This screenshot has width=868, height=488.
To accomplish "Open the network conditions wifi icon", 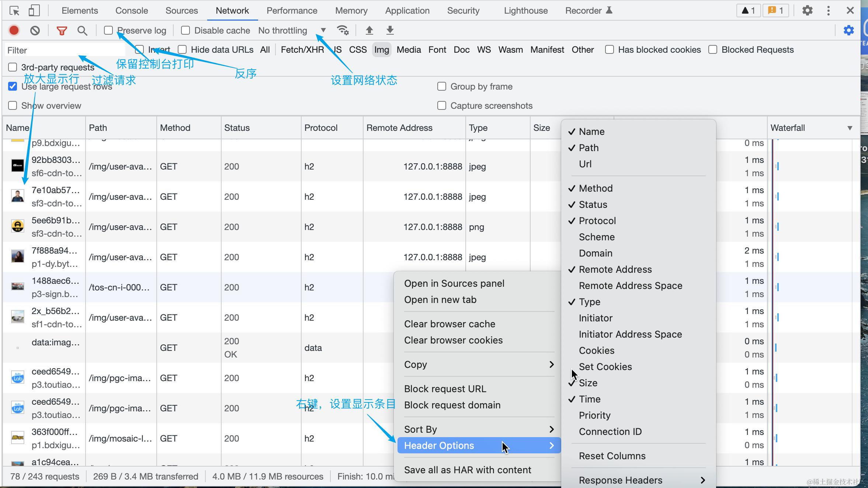I will 343,30.
